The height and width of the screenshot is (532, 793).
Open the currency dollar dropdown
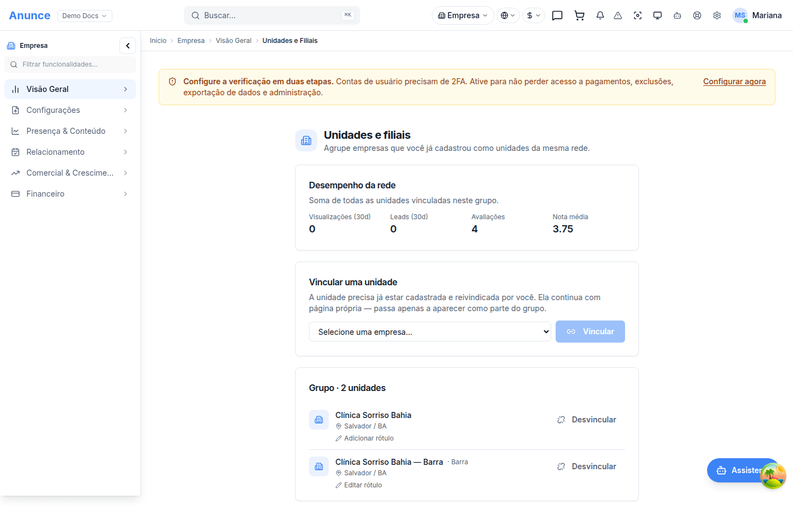pos(533,15)
